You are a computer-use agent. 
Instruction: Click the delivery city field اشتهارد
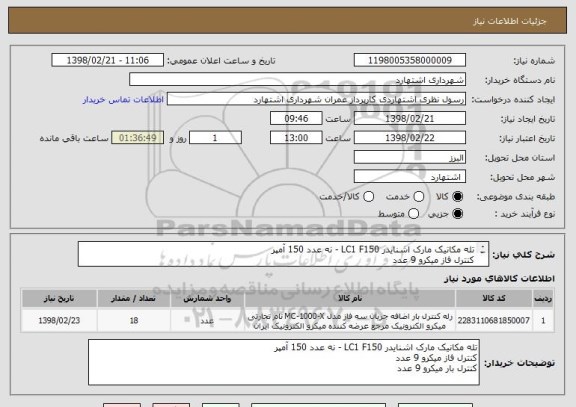[x=410, y=177]
